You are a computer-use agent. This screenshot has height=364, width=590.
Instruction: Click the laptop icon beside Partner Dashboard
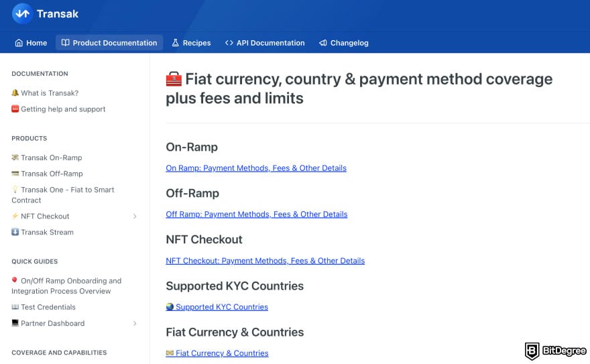coord(15,323)
